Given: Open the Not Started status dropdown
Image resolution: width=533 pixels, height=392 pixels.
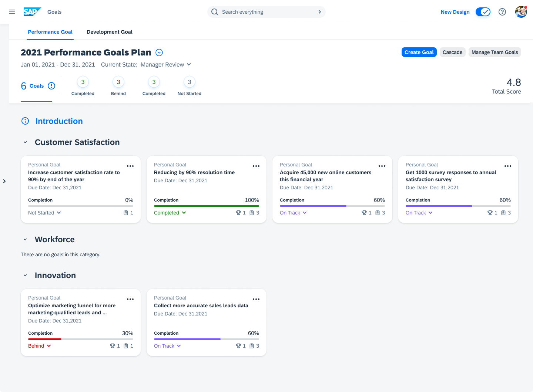Looking at the screenshot, I should point(44,213).
